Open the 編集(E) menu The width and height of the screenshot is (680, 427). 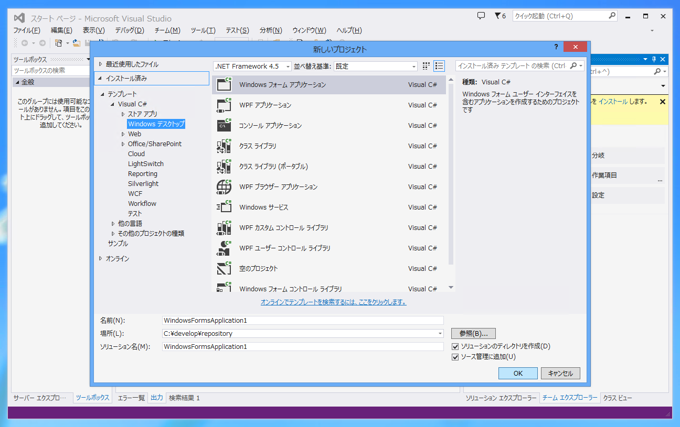point(62,30)
